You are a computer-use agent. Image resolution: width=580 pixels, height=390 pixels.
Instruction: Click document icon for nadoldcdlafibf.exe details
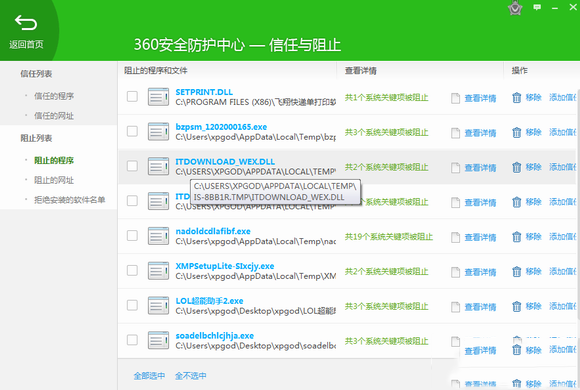(455, 238)
